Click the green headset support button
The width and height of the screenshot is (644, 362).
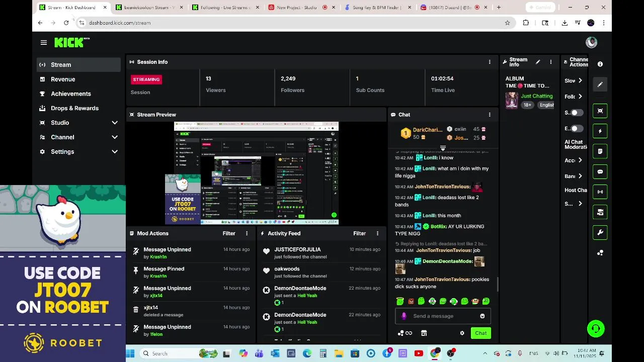[596, 329]
